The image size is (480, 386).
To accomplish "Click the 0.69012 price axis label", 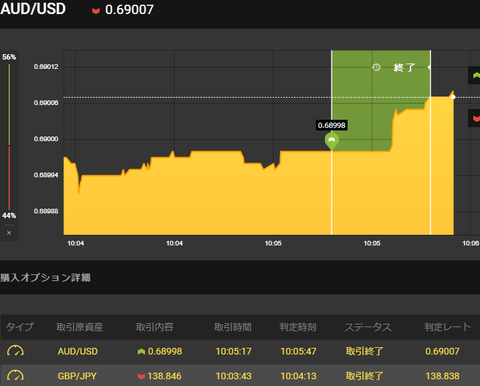I will 46,67.
